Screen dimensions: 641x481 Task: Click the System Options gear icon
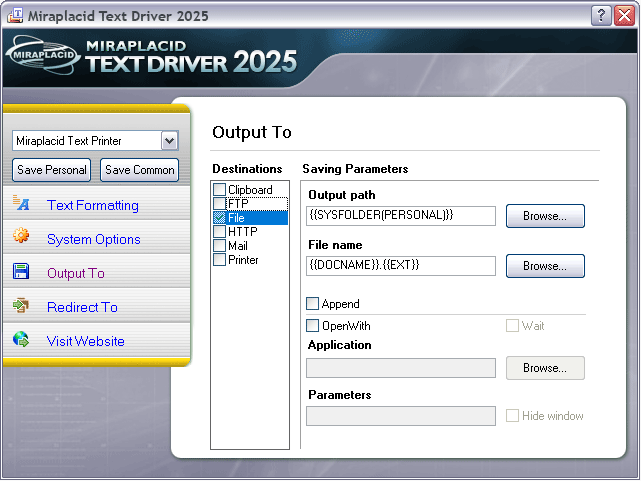(21, 235)
